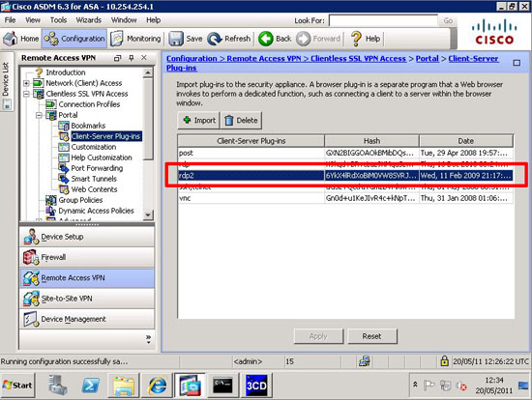Viewport: 532px width, 400px height.
Task: Click the Go search button
Action: pos(448,20)
